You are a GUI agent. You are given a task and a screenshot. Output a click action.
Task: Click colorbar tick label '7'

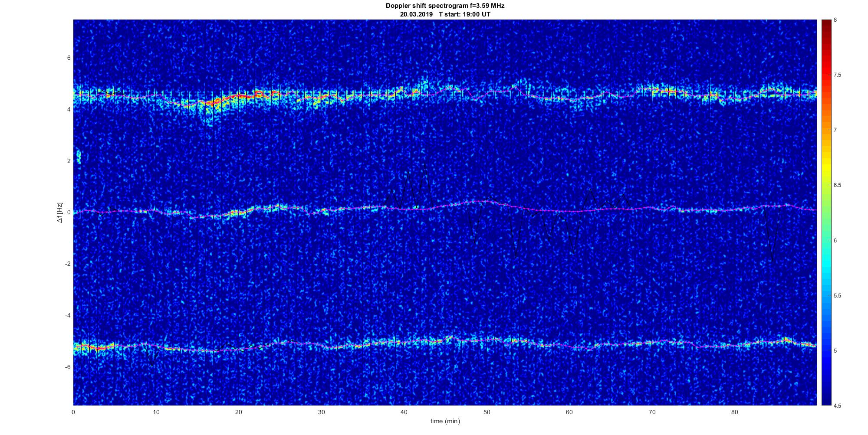tap(835, 130)
